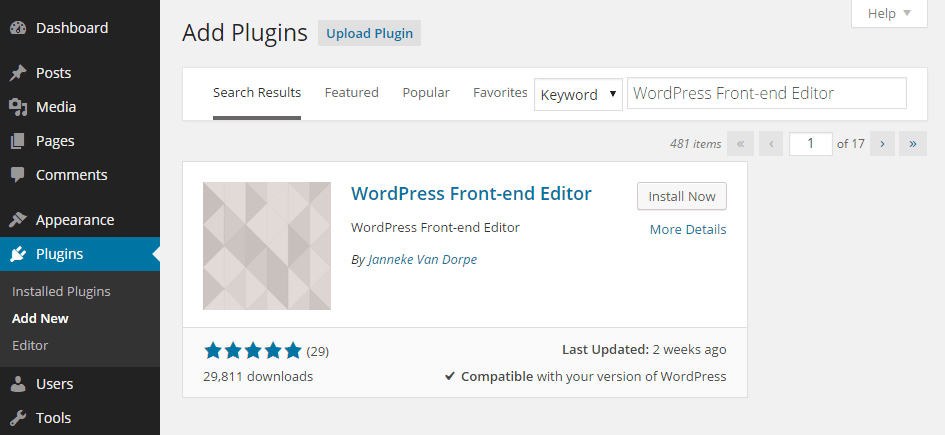Viewport: 945px width, 435px height.
Task: Click the Tools wrench icon
Action: click(18, 418)
